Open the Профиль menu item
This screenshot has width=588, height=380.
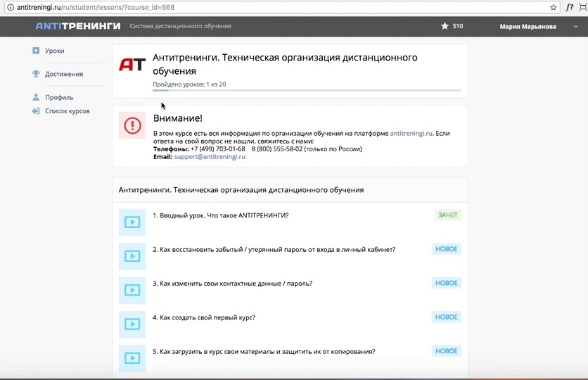59,98
